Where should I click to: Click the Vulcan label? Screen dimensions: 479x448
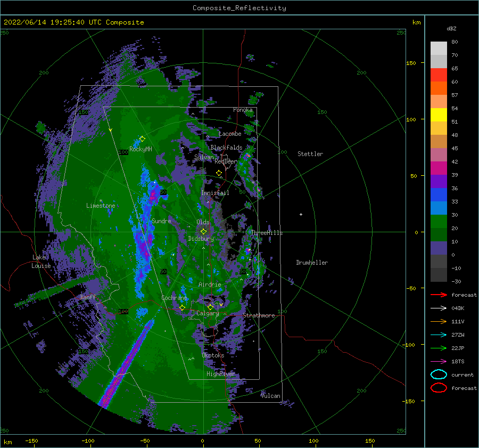click(270, 396)
